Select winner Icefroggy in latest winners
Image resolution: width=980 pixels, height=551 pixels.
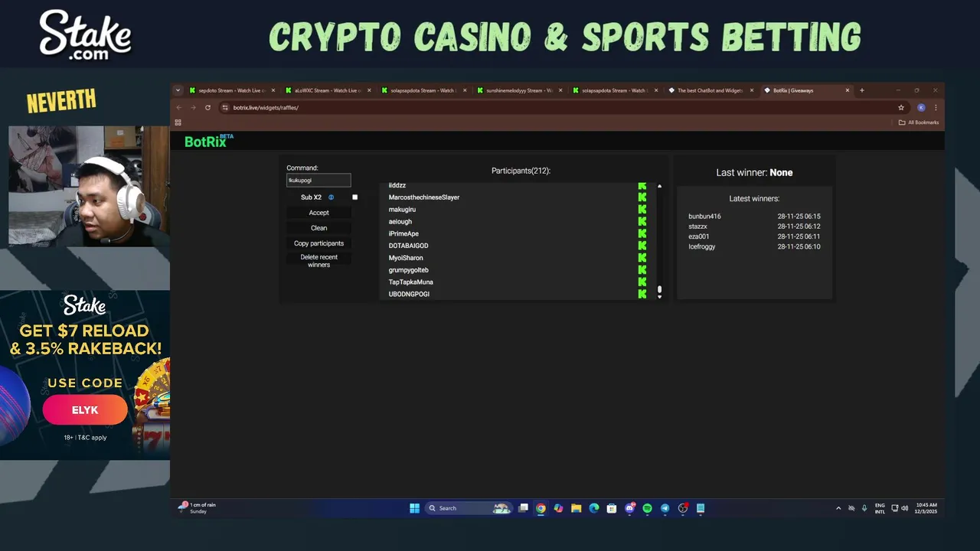pos(702,246)
